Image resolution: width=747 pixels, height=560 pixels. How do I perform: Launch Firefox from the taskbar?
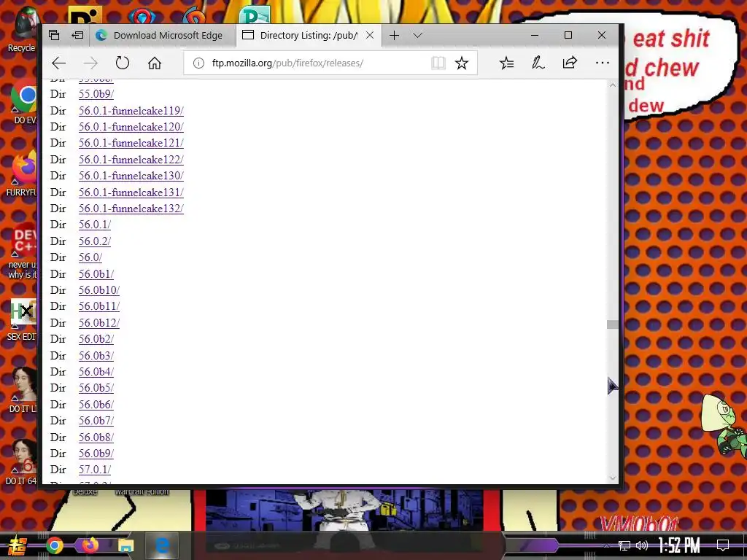(x=90, y=545)
